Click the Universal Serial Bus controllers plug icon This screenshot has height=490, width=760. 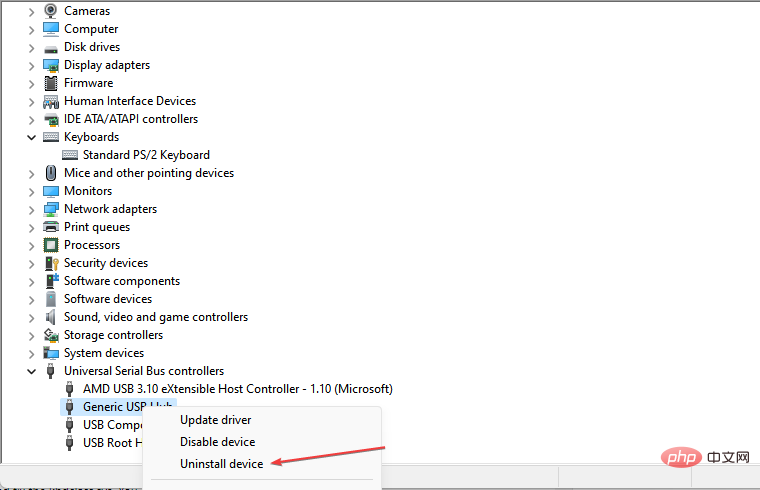50,371
